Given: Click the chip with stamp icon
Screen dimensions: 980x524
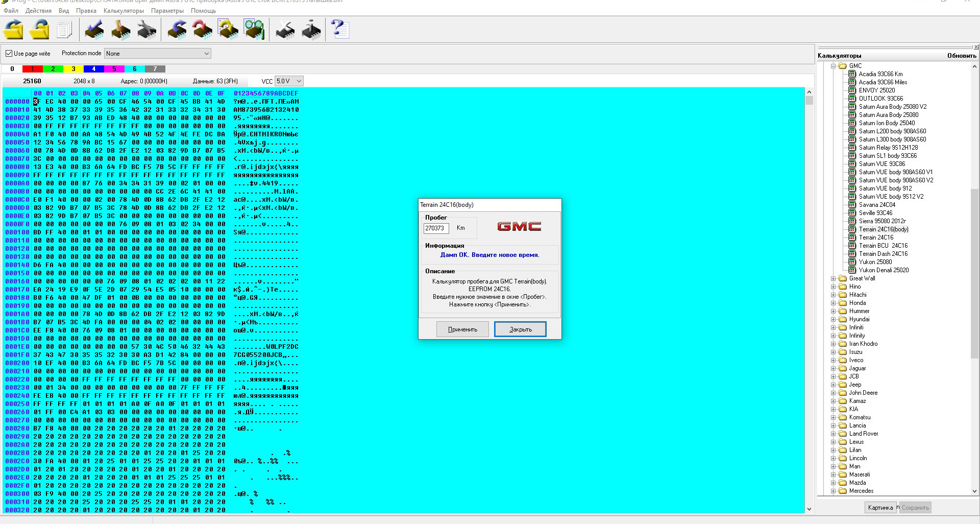Looking at the screenshot, I should 120,30.
